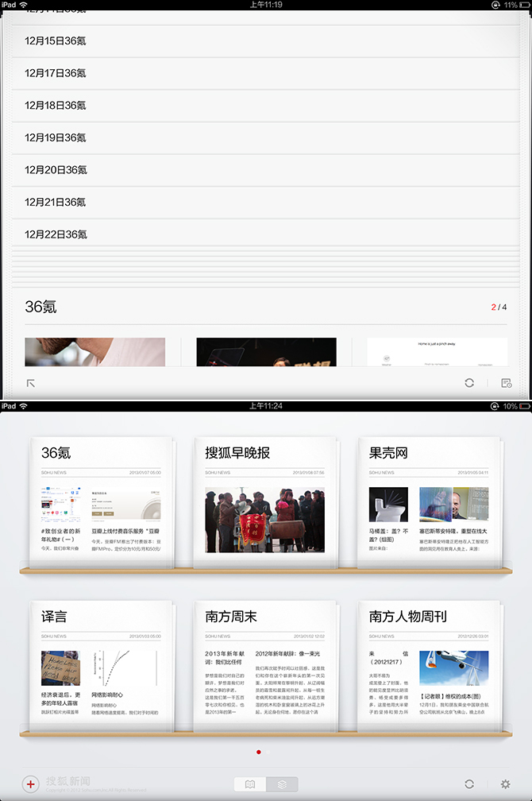Viewport: 532px width, 801px height.
Task: Open the 译言 magazine
Action: pyautogui.click(x=101, y=666)
